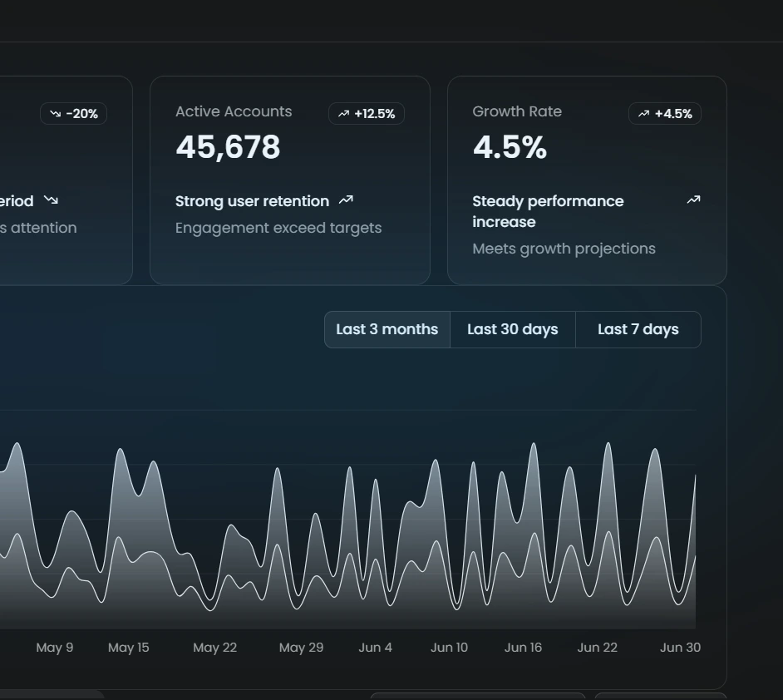
Task: Click the trending-up icon in the +4.5% badge
Action: (x=644, y=114)
